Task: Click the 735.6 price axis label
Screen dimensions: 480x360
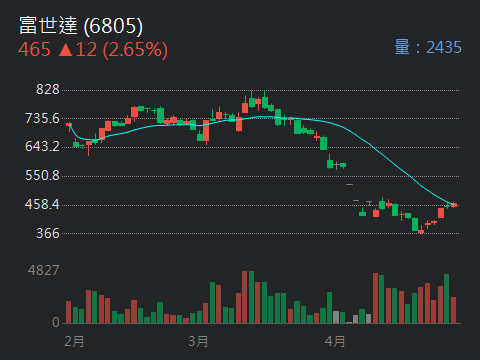Action: [x=42, y=118]
